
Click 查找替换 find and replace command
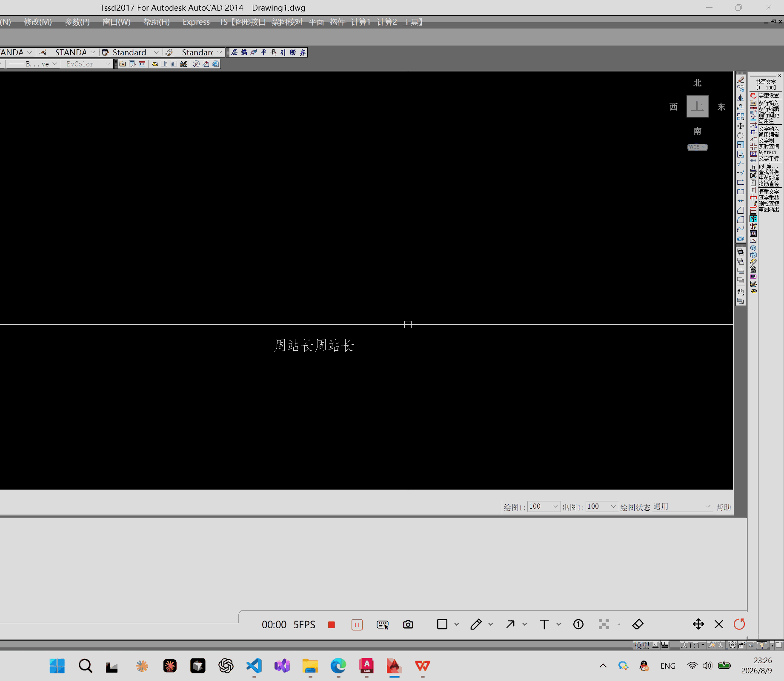pos(768,172)
